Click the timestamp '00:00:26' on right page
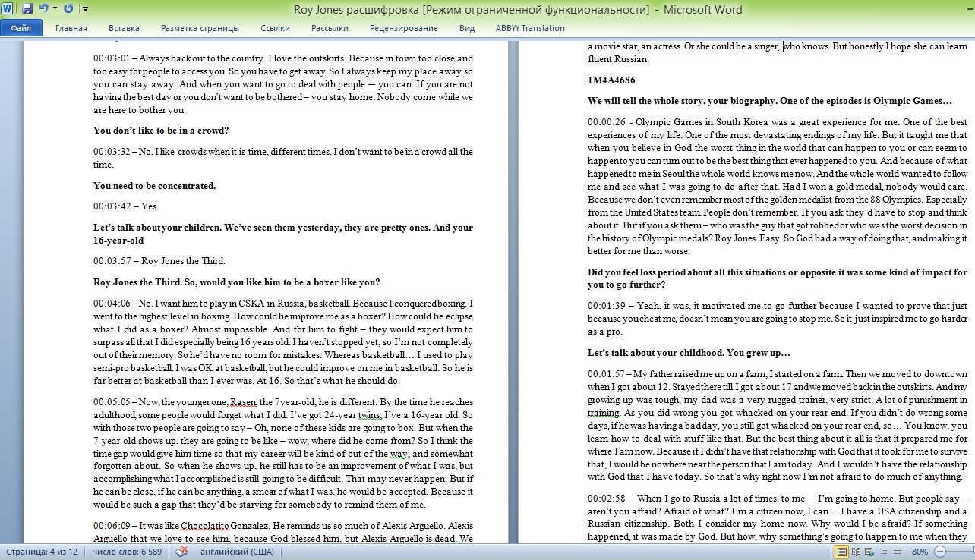The height and width of the screenshot is (560, 975). click(607, 121)
